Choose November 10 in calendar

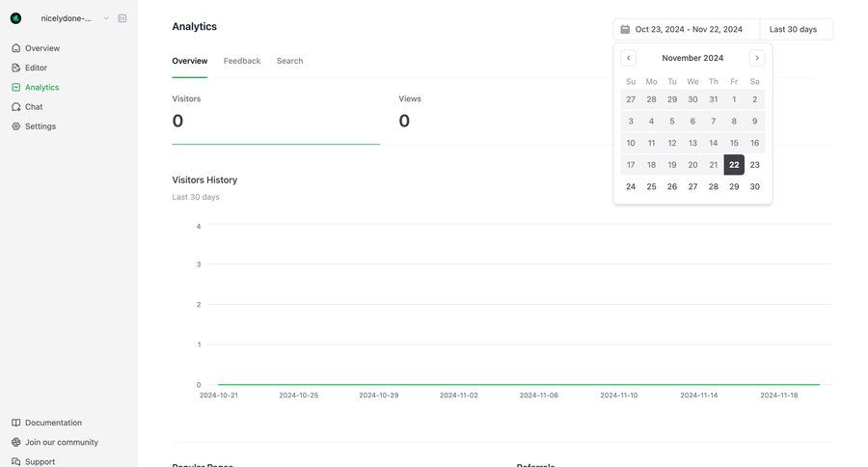pyautogui.click(x=631, y=143)
